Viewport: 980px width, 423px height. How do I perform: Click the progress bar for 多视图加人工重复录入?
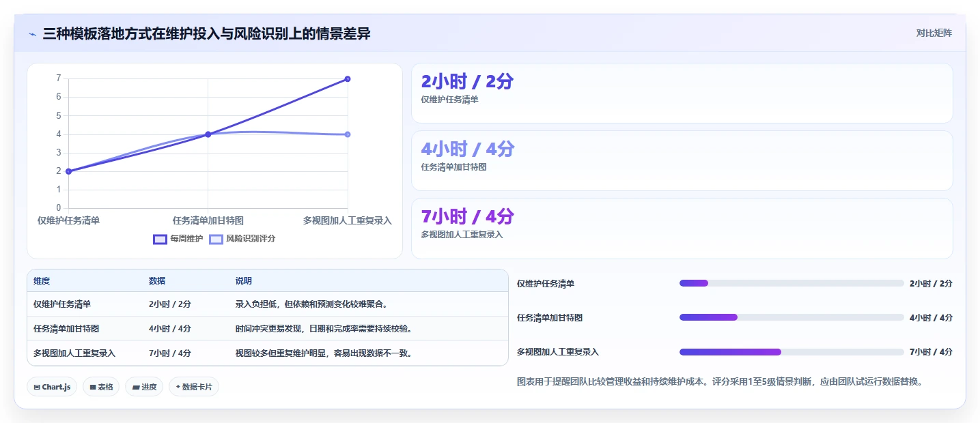(792, 352)
